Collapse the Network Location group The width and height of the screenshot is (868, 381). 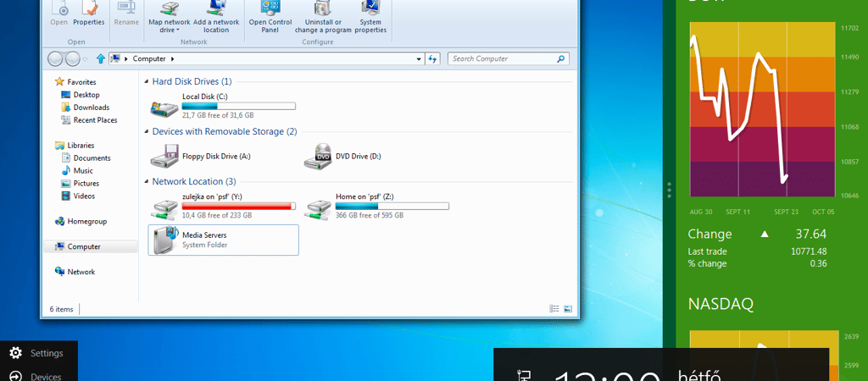pos(144,182)
